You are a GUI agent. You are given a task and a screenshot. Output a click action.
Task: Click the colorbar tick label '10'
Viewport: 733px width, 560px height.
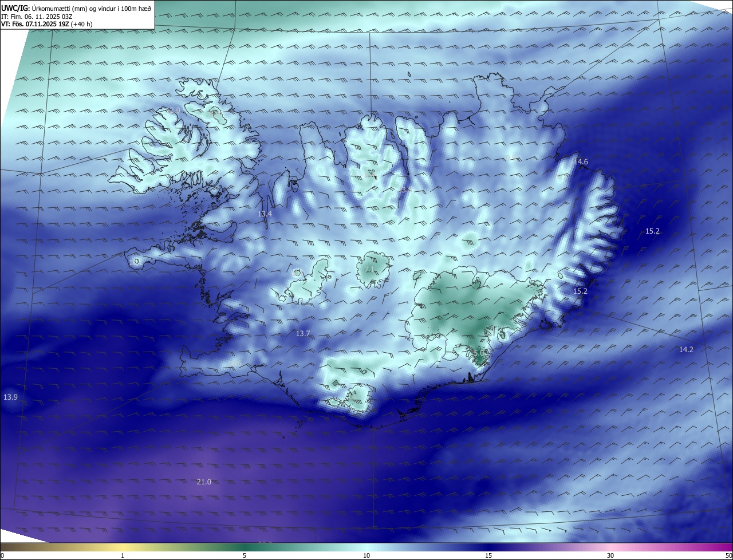pyautogui.click(x=366, y=555)
